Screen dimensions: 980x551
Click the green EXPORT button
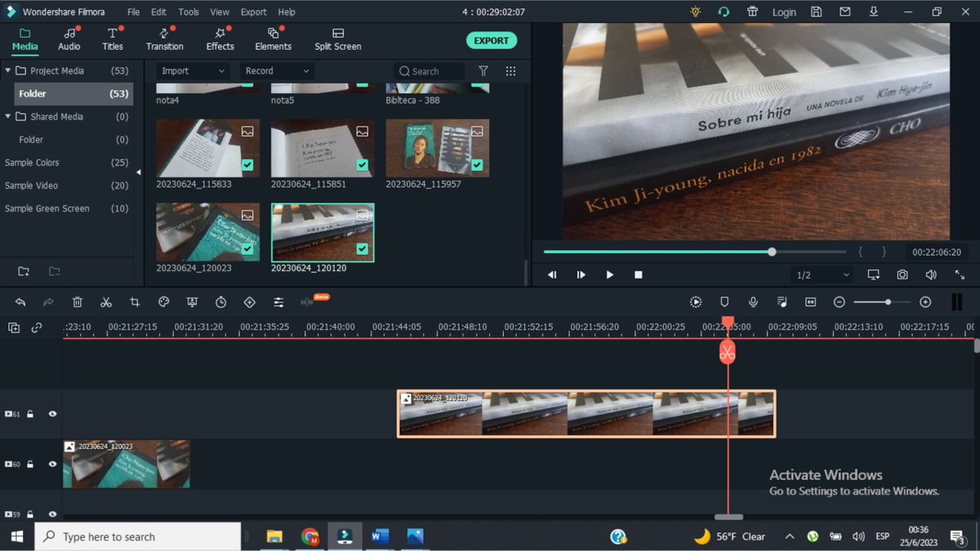tap(492, 41)
